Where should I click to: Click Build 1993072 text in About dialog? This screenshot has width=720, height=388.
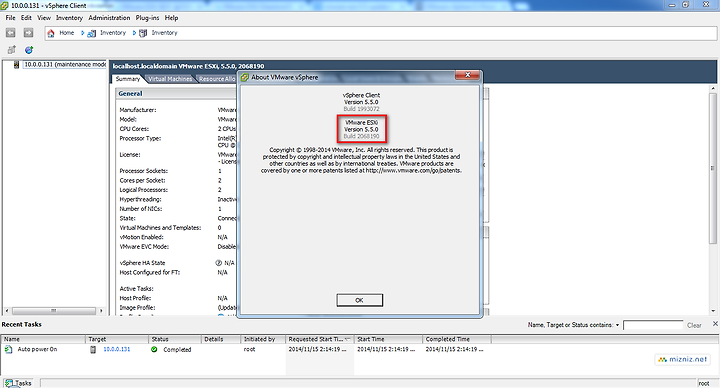coord(361,109)
